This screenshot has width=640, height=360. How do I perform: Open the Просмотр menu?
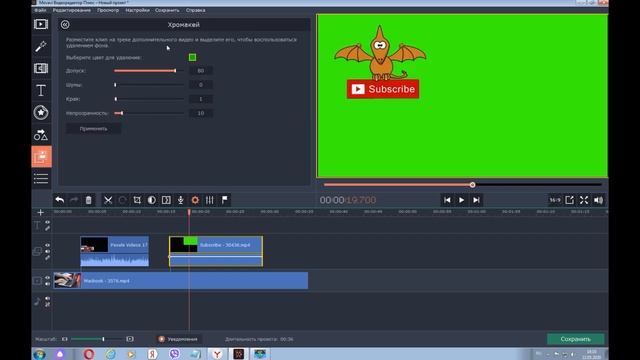[108, 10]
